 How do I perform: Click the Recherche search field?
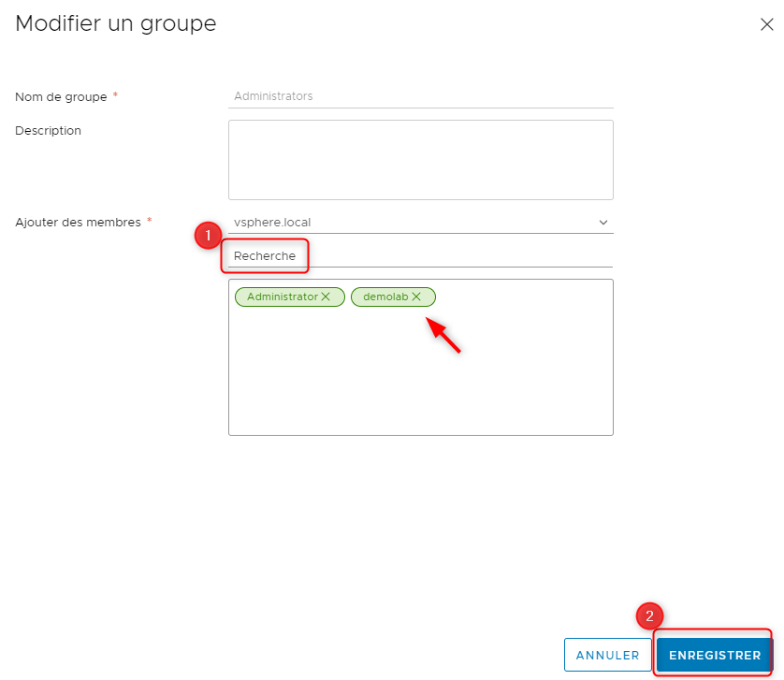420,256
